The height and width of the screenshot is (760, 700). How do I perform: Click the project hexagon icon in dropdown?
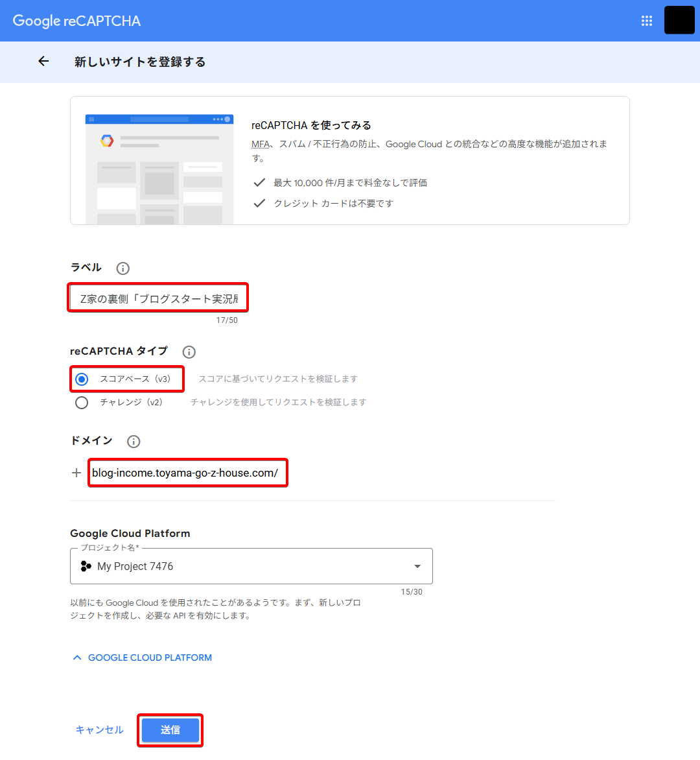86,566
